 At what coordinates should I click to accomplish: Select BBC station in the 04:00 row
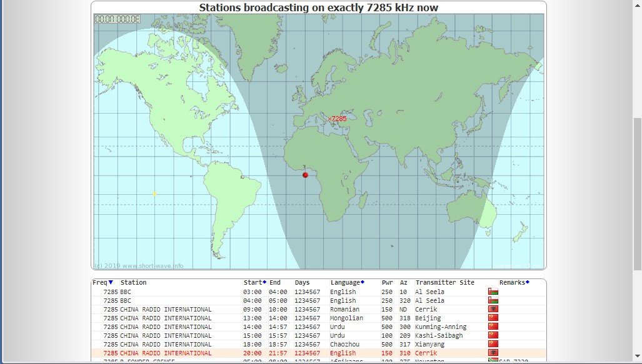pyautogui.click(x=126, y=300)
